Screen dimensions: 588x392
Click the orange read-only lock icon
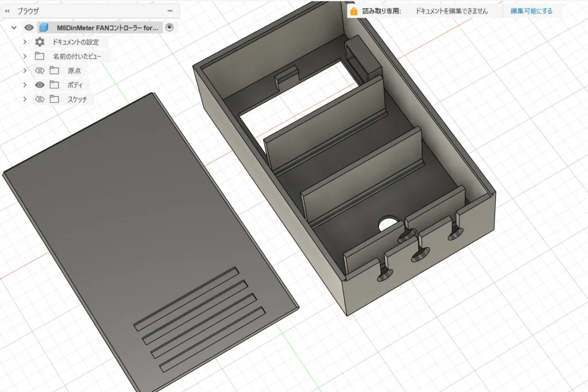(354, 11)
